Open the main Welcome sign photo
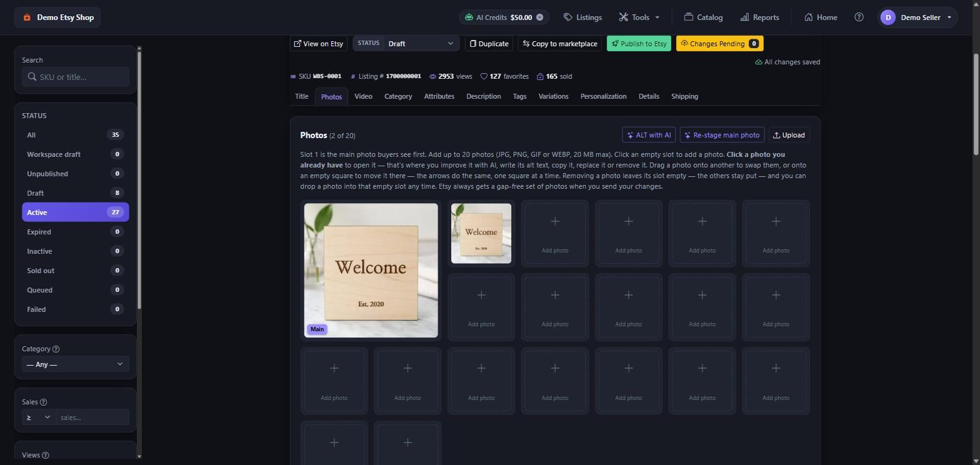Image resolution: width=980 pixels, height=465 pixels. (371, 271)
